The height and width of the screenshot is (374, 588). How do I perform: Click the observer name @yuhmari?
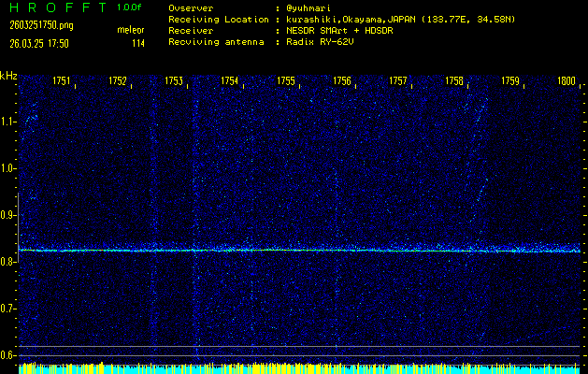[x=308, y=8]
